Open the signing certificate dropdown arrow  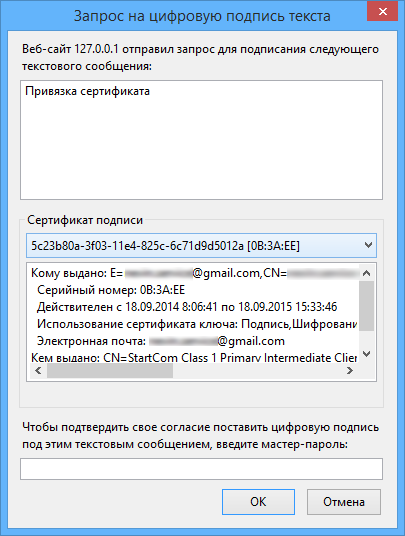coord(368,245)
